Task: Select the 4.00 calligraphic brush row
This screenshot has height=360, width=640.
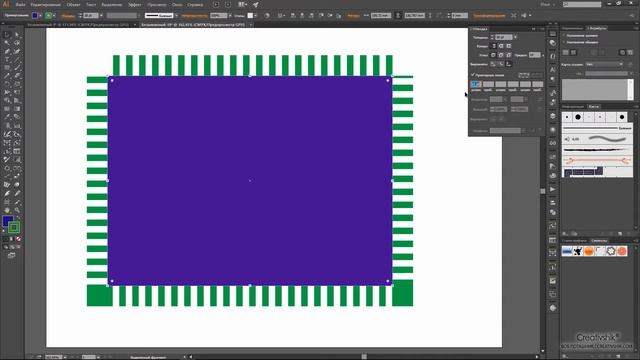Action: [598, 139]
